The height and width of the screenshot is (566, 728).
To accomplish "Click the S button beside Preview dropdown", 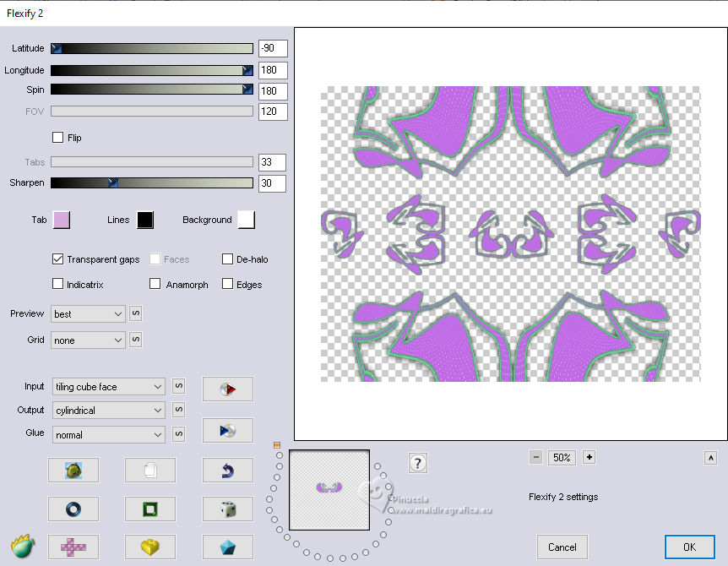I will tap(136, 313).
